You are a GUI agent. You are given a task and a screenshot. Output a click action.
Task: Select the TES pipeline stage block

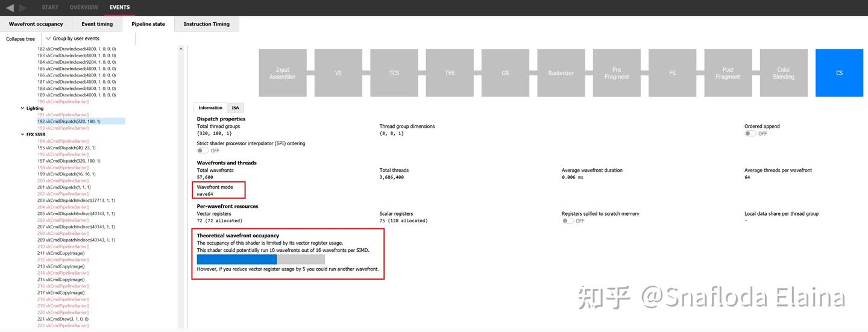(450, 73)
